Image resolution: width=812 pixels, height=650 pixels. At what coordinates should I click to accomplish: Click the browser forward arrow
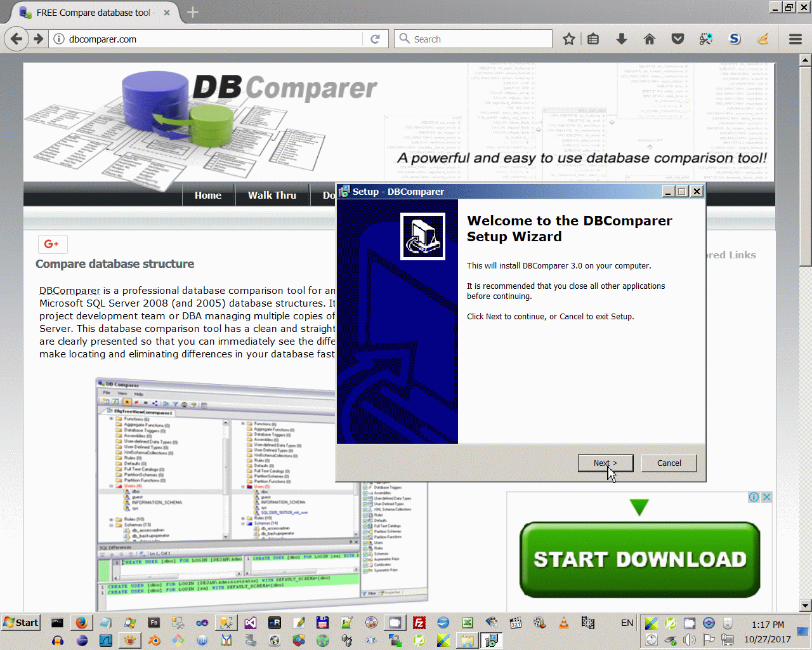(39, 39)
